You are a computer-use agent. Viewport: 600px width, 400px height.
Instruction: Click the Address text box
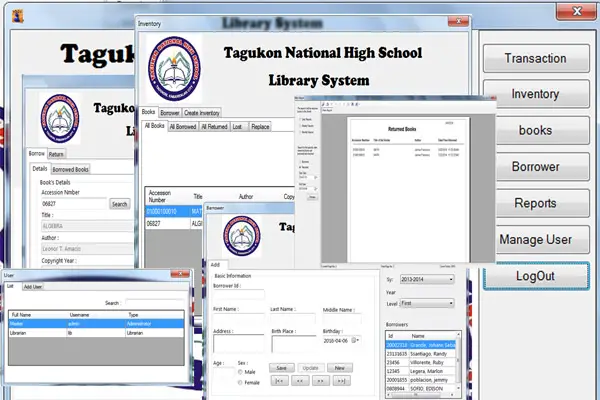[x=239, y=344]
